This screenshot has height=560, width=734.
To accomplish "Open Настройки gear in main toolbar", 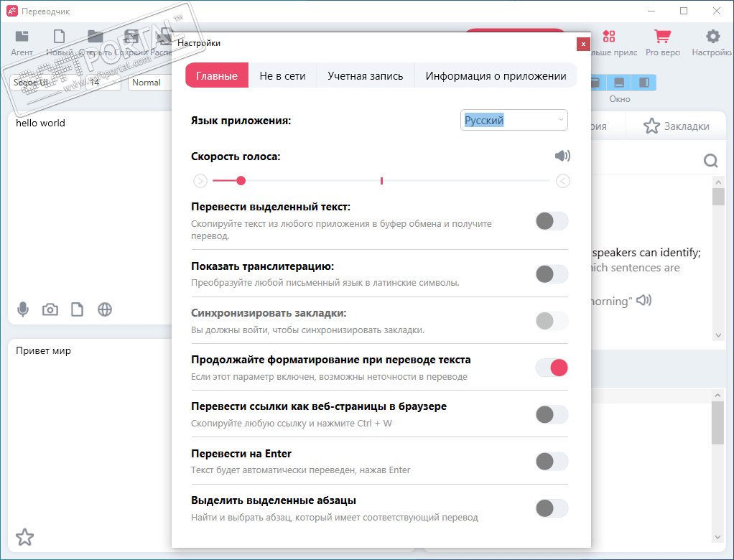I will (x=712, y=43).
